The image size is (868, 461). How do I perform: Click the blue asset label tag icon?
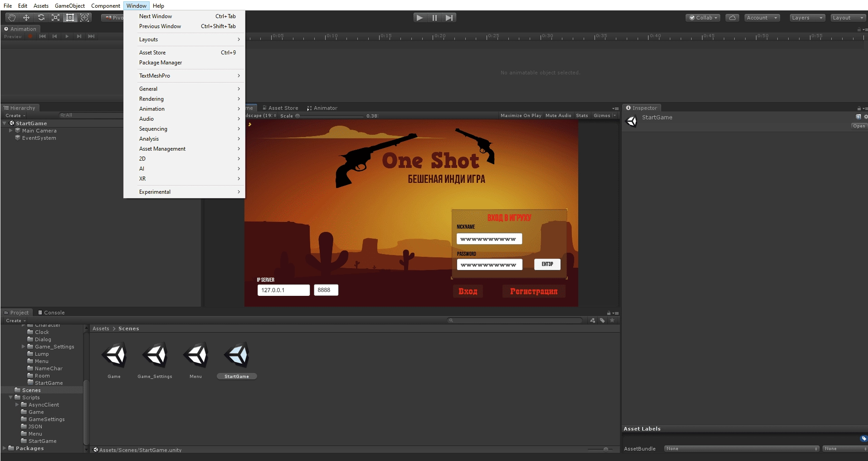863,438
